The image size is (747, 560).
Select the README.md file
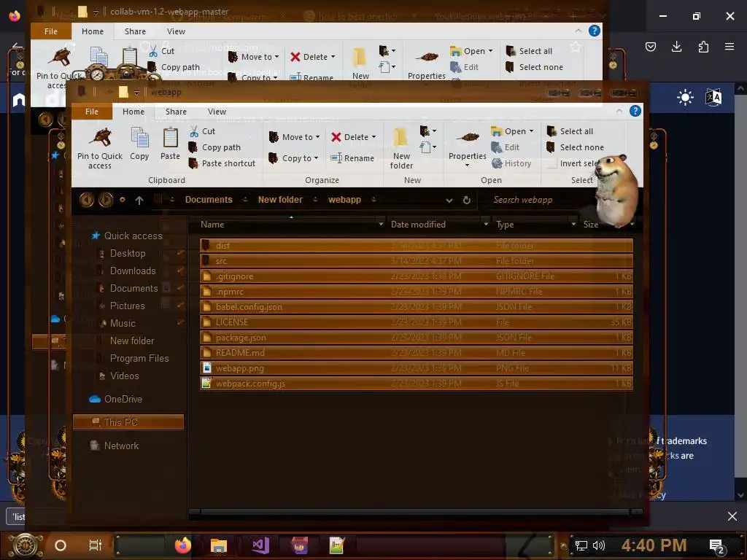coord(417,352)
